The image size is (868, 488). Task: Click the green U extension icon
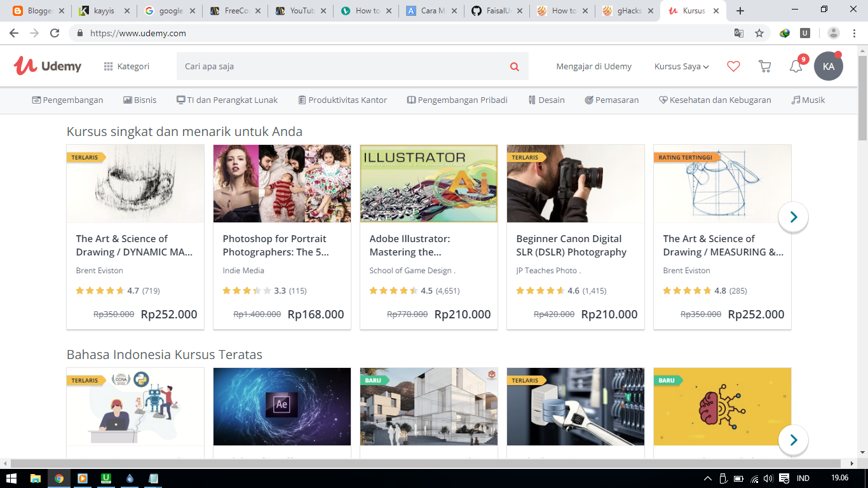click(x=805, y=33)
